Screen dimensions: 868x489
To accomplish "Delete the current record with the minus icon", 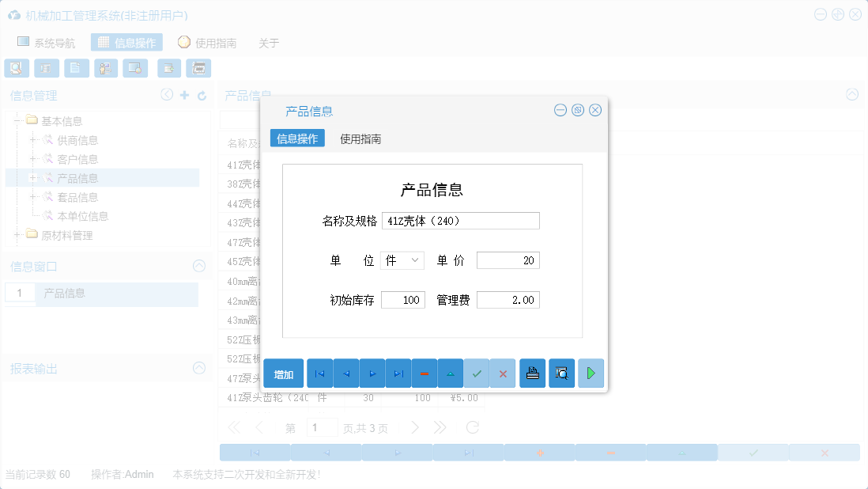I will [x=425, y=373].
